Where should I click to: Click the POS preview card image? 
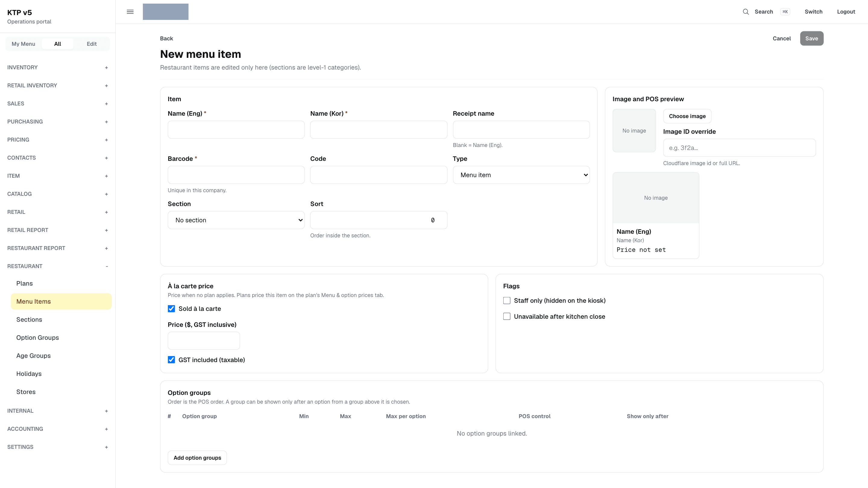pos(656,198)
